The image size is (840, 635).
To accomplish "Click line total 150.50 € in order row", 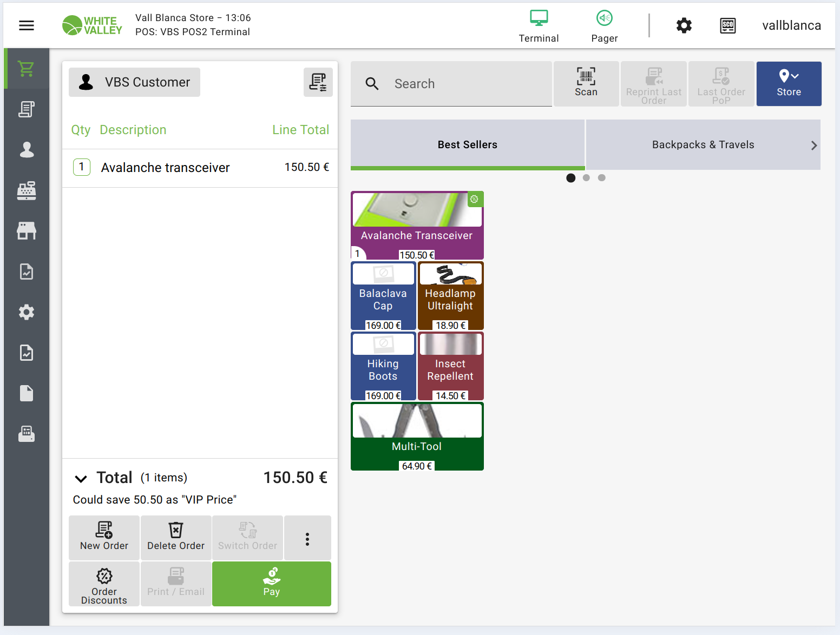I will 307,167.
